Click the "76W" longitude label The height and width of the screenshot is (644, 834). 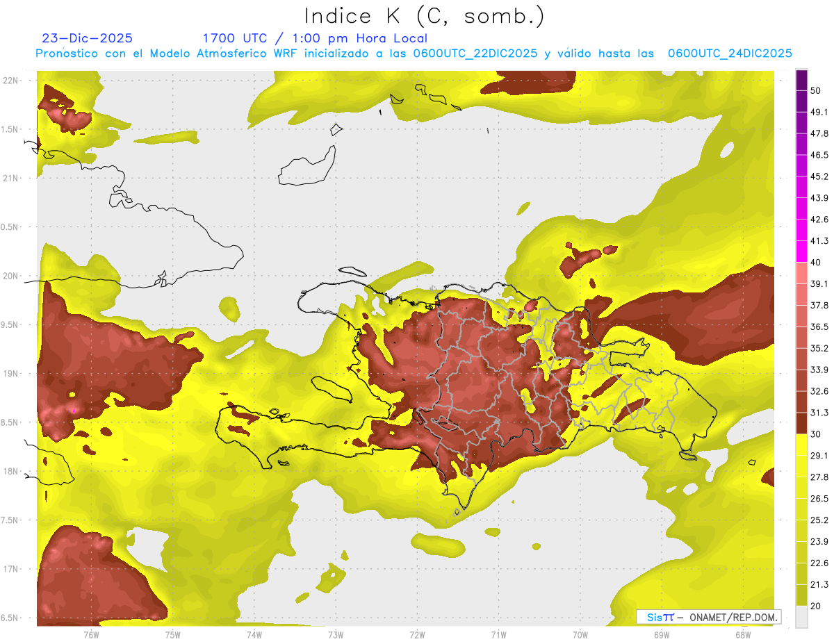[x=91, y=634]
